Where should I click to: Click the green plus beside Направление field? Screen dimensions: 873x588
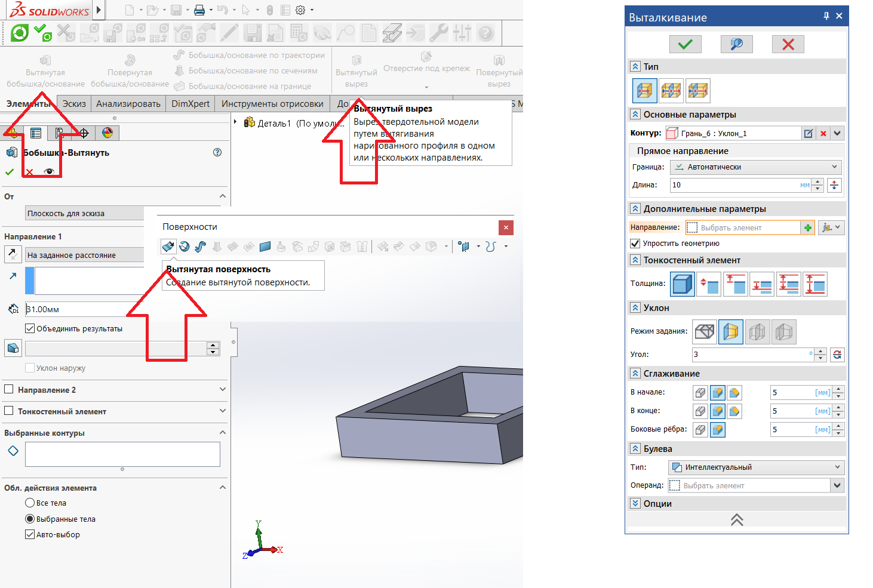tap(808, 227)
